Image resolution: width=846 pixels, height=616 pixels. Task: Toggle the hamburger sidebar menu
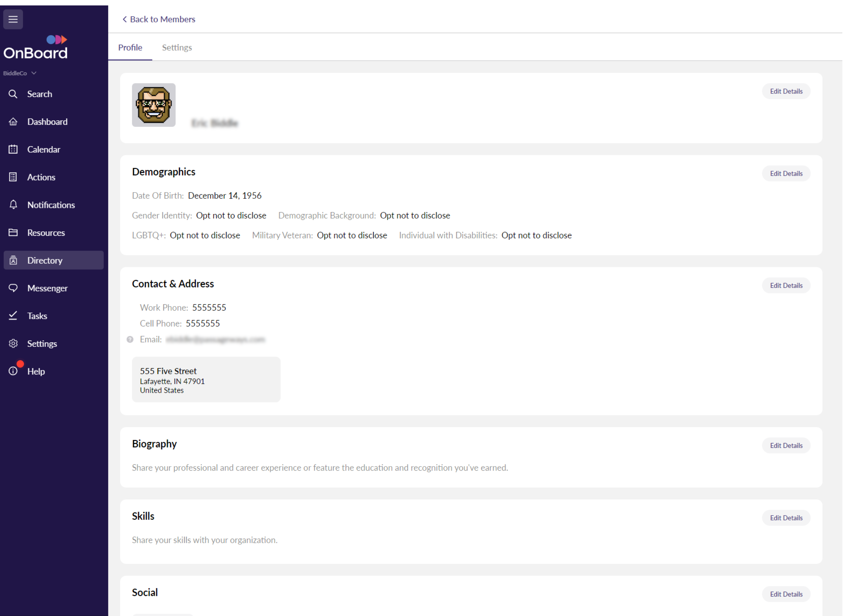coord(13,19)
